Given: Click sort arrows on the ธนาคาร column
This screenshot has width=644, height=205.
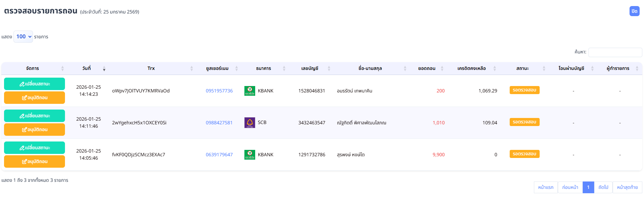Looking at the screenshot, I should (284, 69).
